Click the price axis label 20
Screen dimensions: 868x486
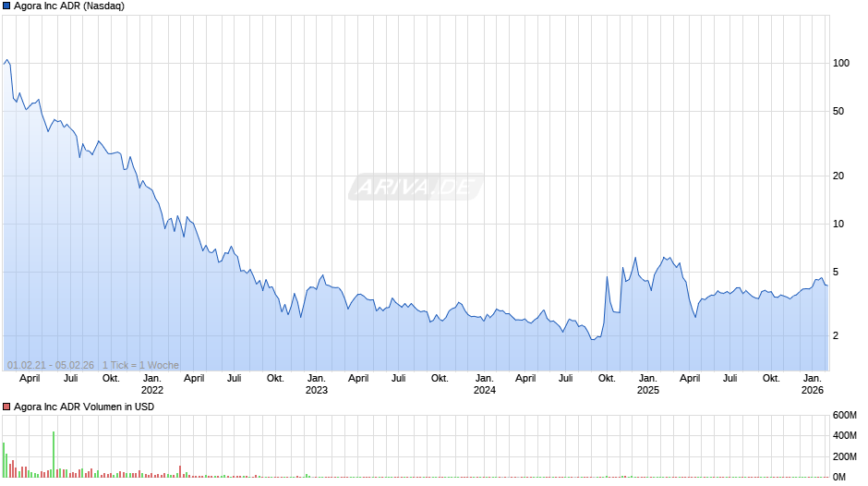coord(838,176)
